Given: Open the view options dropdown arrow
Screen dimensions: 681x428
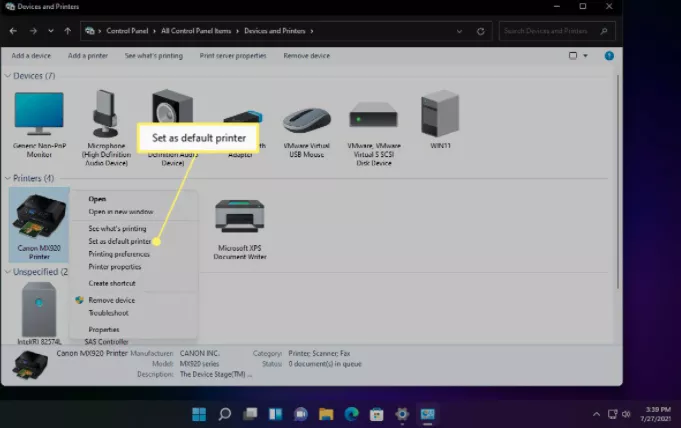Looking at the screenshot, I should [x=585, y=56].
